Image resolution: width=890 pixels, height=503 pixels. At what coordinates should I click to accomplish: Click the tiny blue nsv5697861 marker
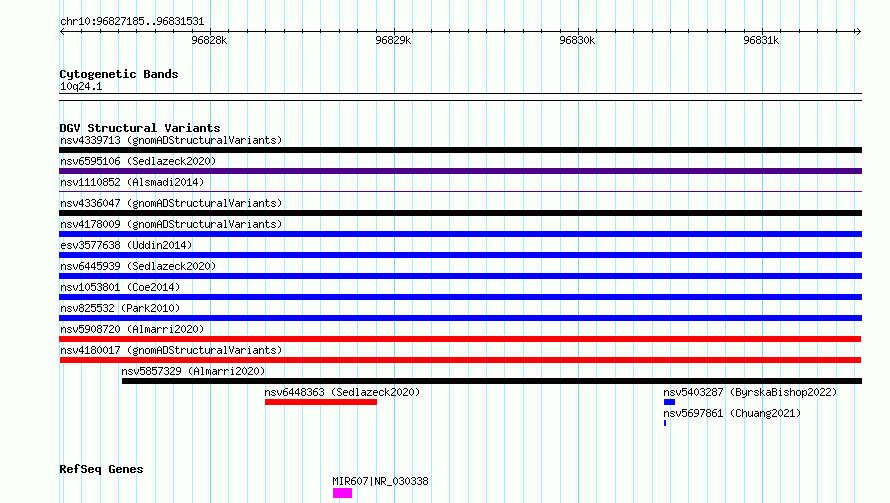click(x=665, y=423)
